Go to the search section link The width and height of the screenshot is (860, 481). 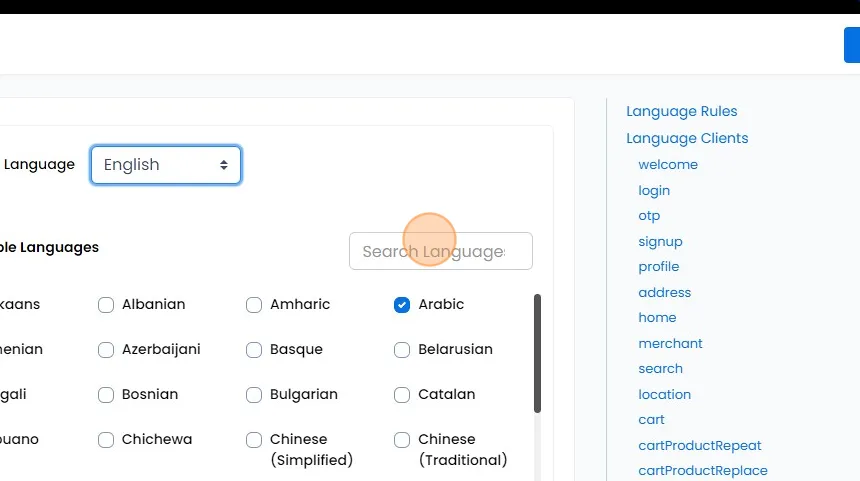(x=660, y=369)
